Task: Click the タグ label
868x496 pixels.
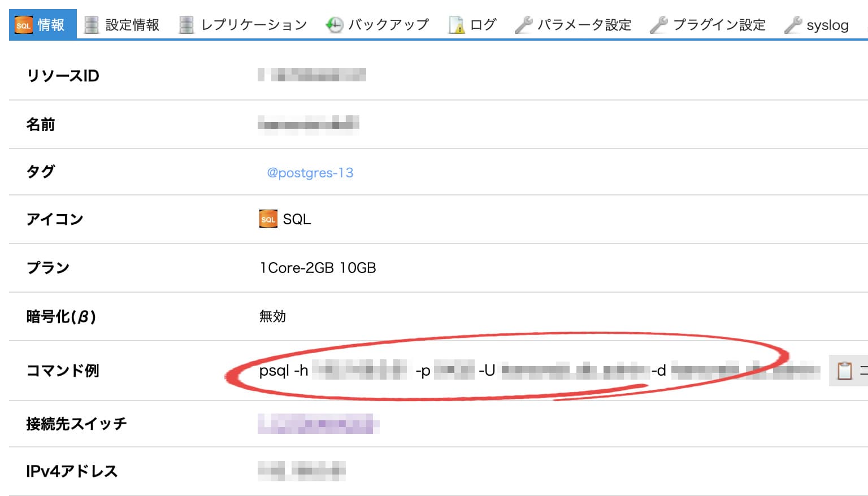Action: [41, 172]
